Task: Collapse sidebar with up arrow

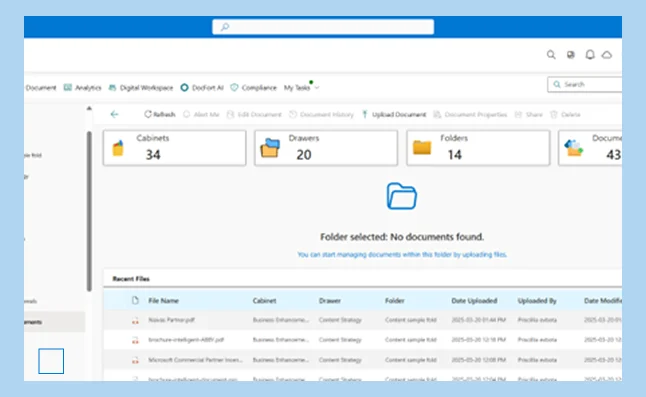Action: [89, 108]
